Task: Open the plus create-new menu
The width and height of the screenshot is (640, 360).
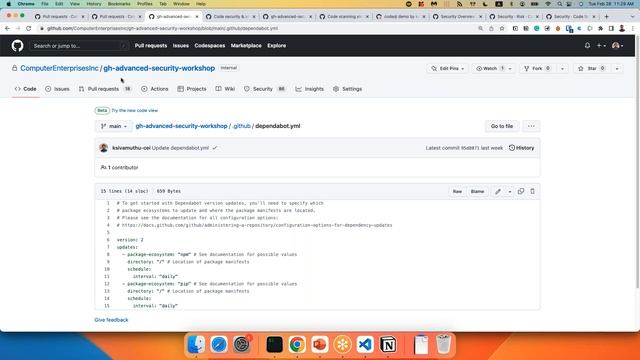Action: pos(601,46)
